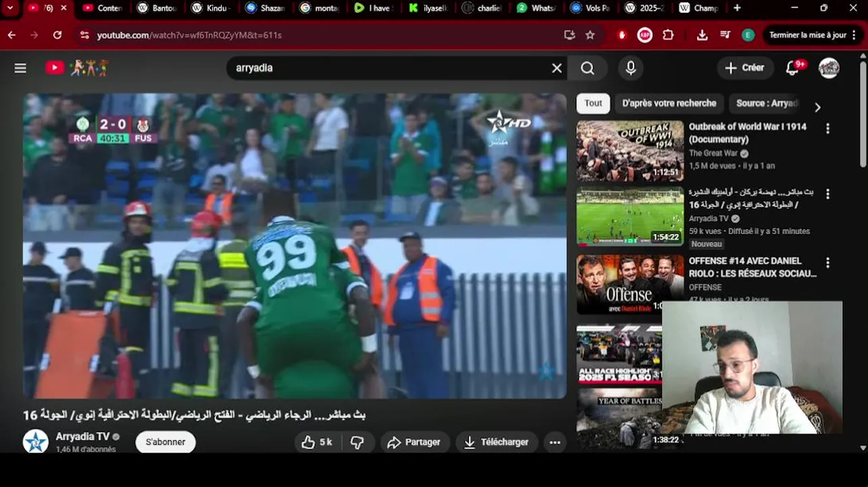868x487 pixels.
Task: Open options for Outbreak of World War I video
Action: tap(827, 128)
